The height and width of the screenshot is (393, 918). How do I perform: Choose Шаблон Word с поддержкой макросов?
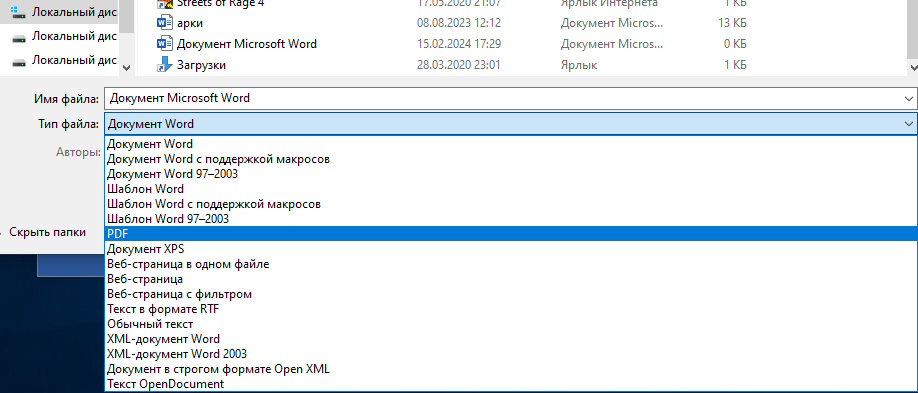pyautogui.click(x=511, y=204)
